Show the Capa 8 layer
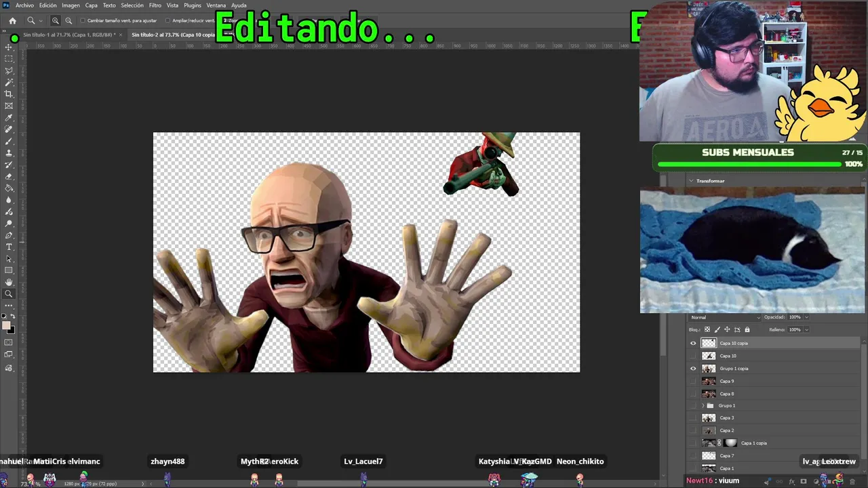This screenshot has width=868, height=488. (693, 394)
